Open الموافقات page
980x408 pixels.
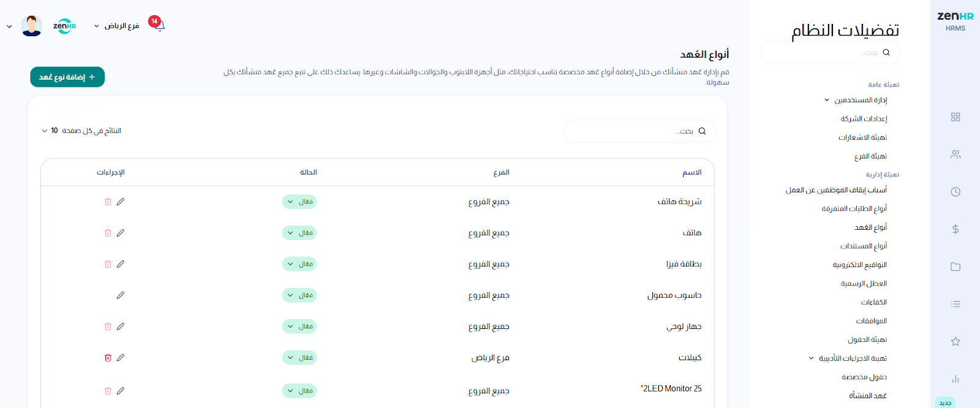pos(872,321)
